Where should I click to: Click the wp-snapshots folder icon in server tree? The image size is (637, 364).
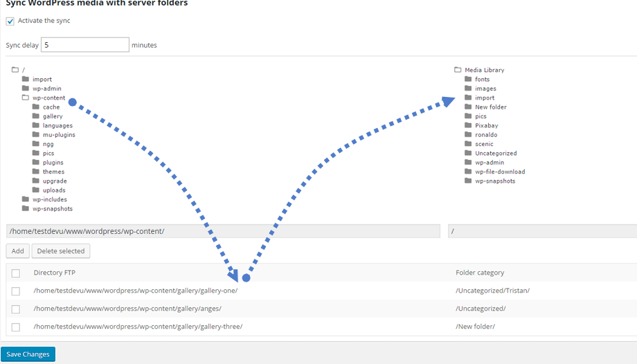coord(26,208)
